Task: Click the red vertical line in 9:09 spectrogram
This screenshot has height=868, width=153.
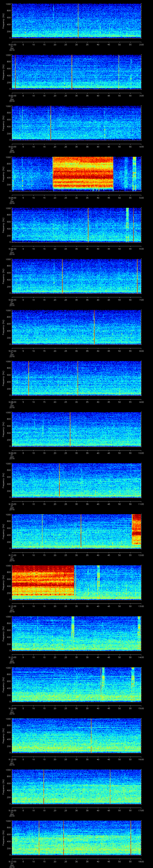Action: [x=70, y=429]
